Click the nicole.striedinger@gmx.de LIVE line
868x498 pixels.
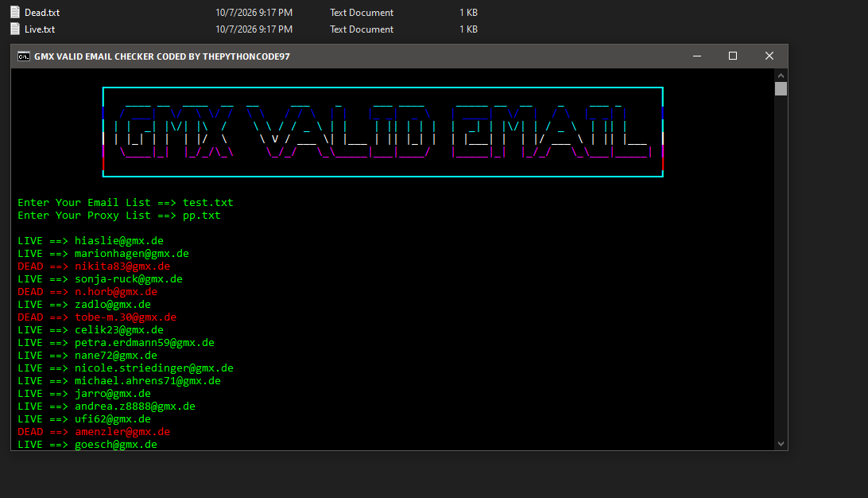tap(126, 368)
